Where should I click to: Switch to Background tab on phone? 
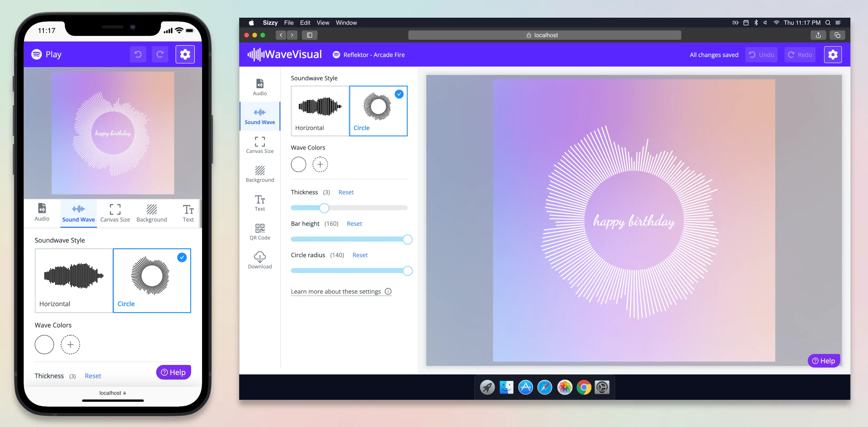(x=151, y=213)
